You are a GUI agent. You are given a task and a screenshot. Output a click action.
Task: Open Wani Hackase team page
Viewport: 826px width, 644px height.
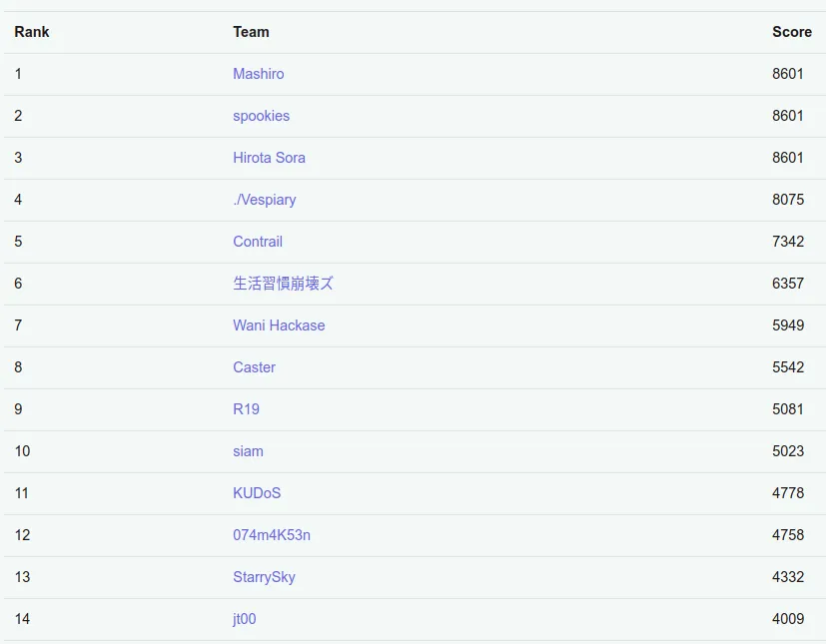[x=279, y=325]
